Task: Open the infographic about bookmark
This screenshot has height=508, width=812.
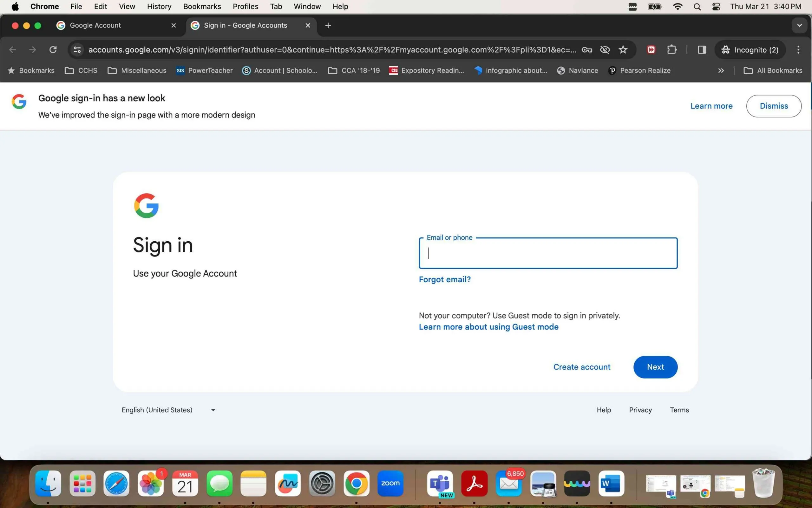Action: click(x=510, y=70)
